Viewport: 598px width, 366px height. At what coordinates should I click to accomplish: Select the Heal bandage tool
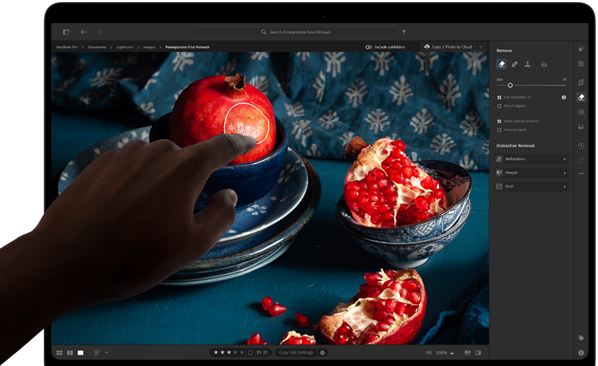click(514, 64)
